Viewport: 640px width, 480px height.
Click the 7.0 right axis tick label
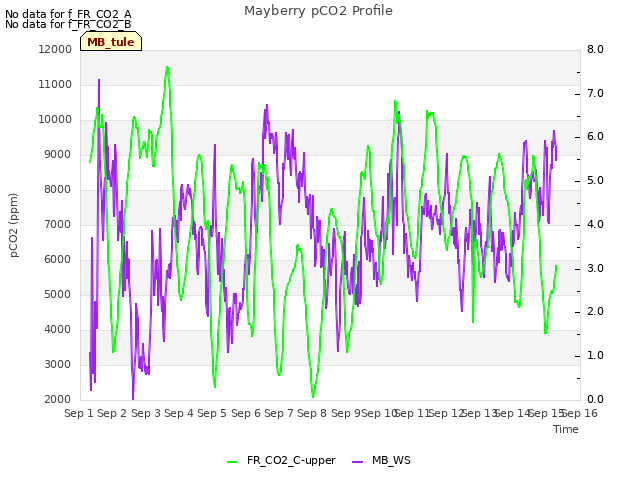point(595,93)
